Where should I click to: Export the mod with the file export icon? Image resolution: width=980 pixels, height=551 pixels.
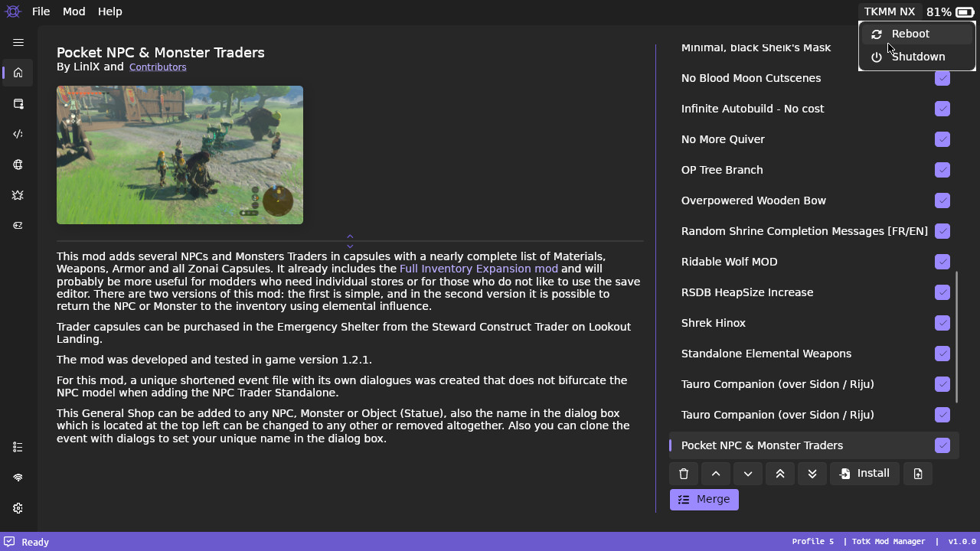click(917, 473)
